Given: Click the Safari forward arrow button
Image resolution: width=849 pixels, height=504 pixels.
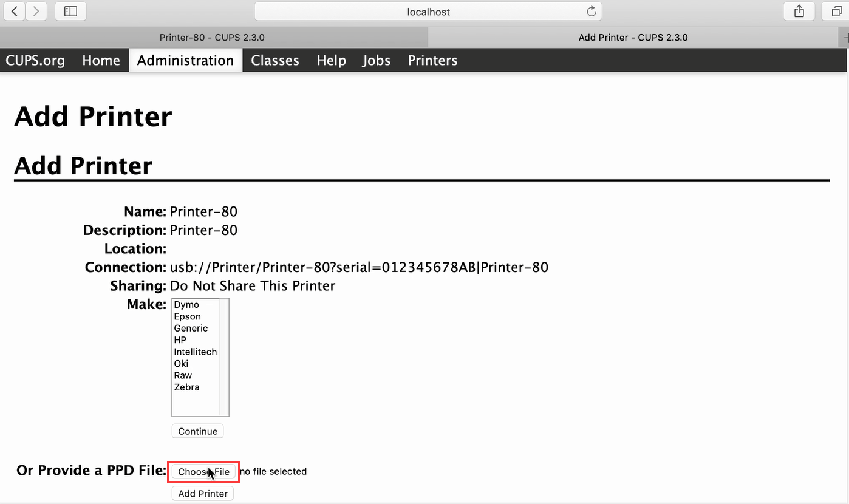Looking at the screenshot, I should click(x=36, y=11).
